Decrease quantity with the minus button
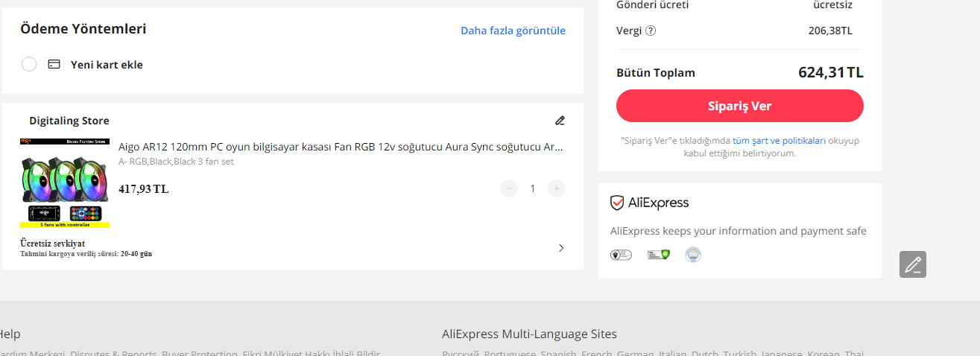980x356 pixels. tap(509, 188)
